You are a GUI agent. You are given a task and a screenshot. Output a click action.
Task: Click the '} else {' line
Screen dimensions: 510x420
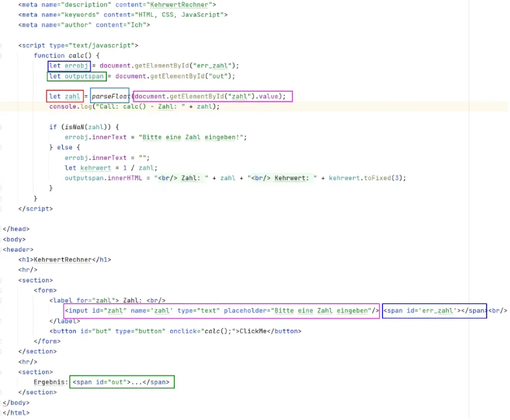point(65,148)
